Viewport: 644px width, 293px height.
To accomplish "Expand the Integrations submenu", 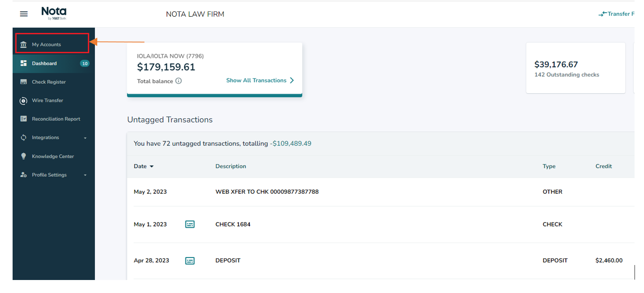I will pyautogui.click(x=85, y=138).
